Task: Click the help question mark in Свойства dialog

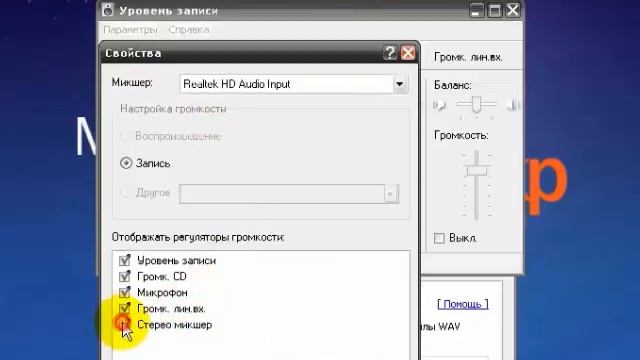Action: (x=390, y=53)
